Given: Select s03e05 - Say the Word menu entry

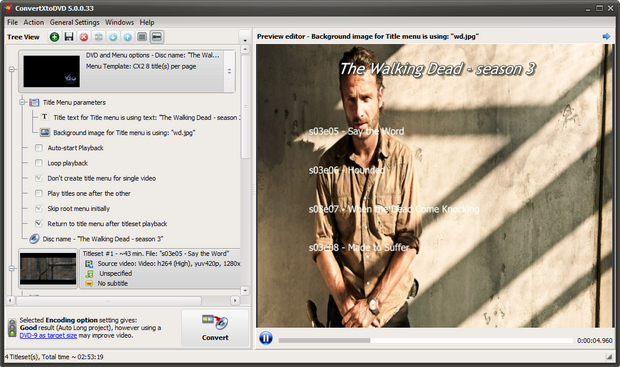Looking at the screenshot, I should (x=356, y=131).
